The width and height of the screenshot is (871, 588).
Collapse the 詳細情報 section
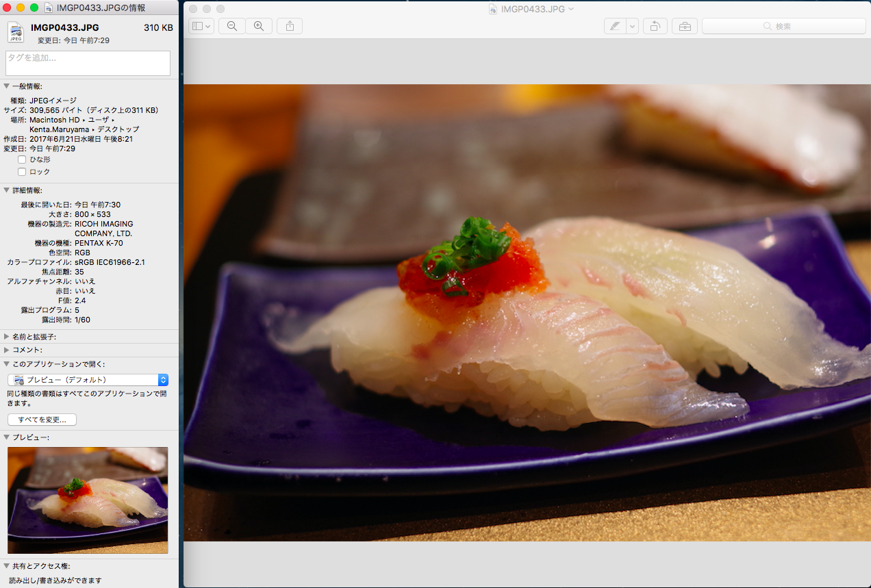(x=7, y=190)
